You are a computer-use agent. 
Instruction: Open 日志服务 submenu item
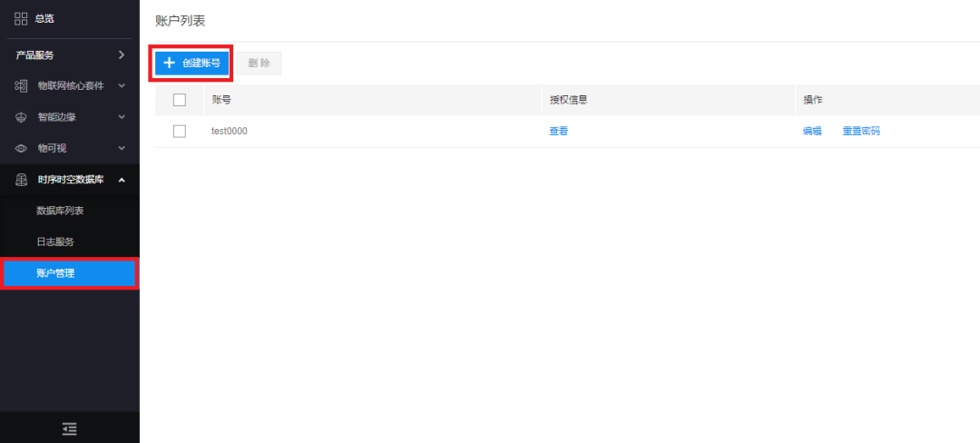(x=55, y=241)
